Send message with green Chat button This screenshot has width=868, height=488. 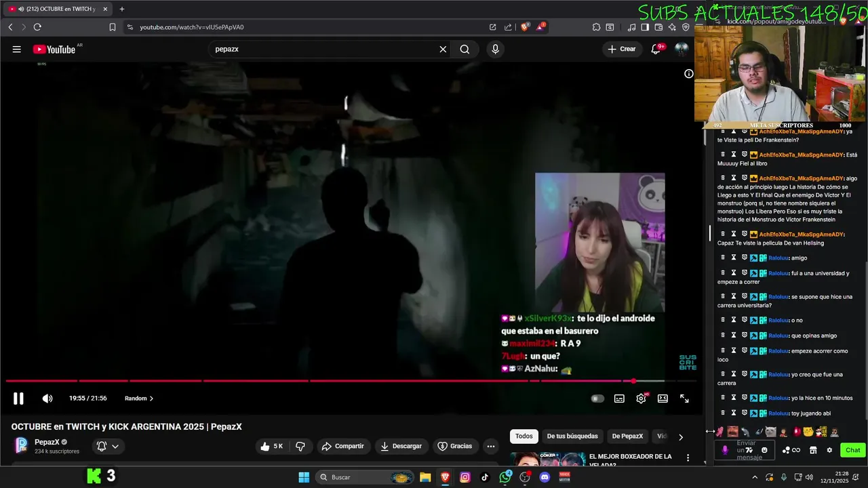point(852,450)
